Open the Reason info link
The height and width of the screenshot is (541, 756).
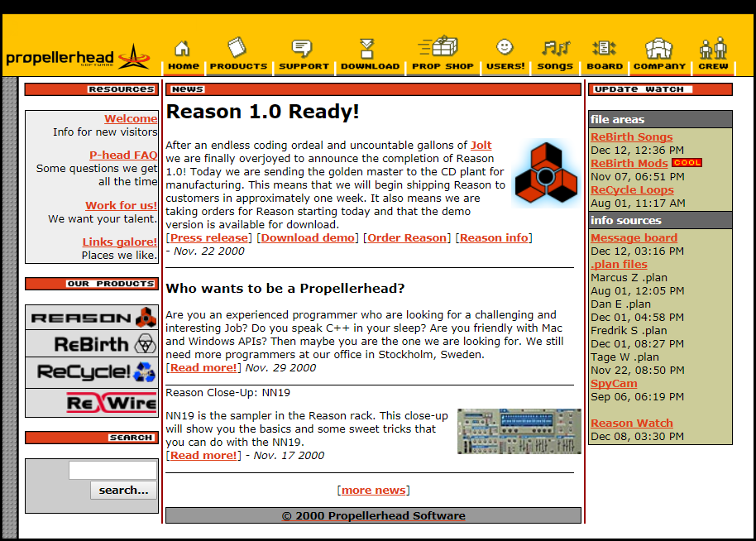(494, 237)
